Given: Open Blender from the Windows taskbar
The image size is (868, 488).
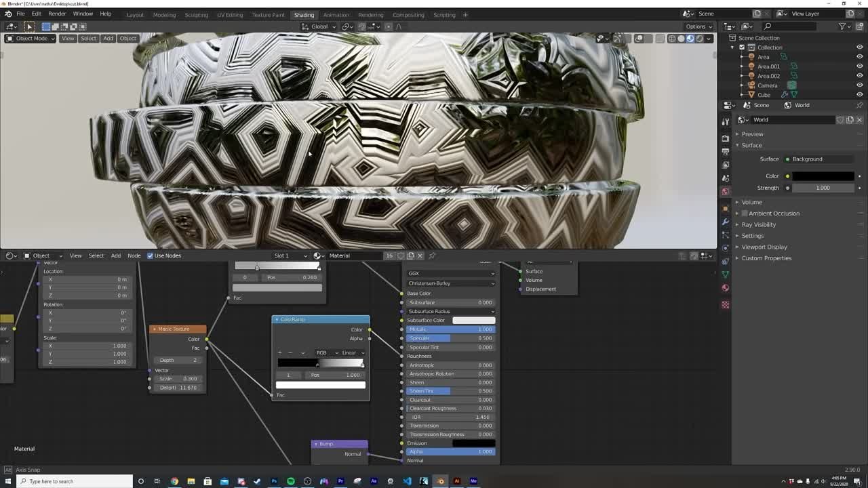Looking at the screenshot, I should [x=440, y=481].
